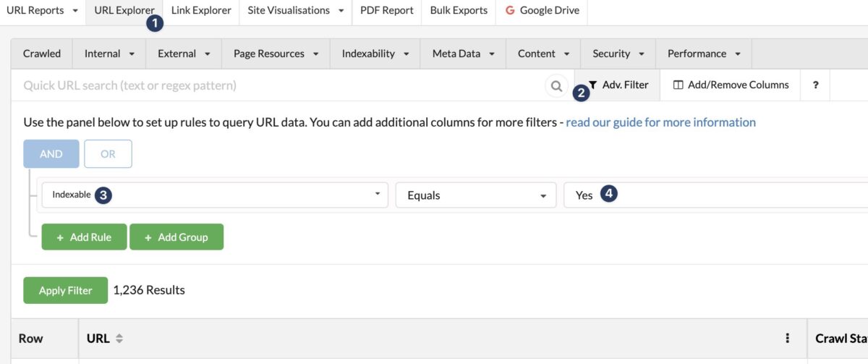The width and height of the screenshot is (868, 364).
Task: Select the Crawled tab
Action: tap(42, 54)
